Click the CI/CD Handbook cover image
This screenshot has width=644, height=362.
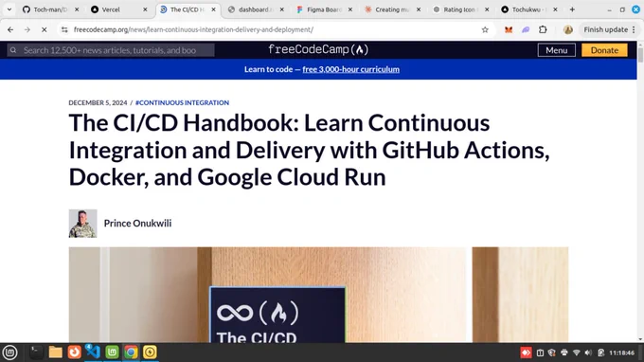(x=318, y=295)
